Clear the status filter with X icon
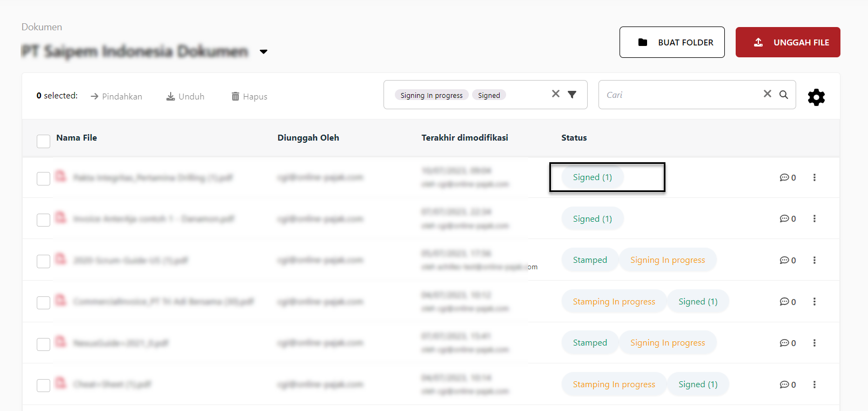 pyautogui.click(x=555, y=94)
